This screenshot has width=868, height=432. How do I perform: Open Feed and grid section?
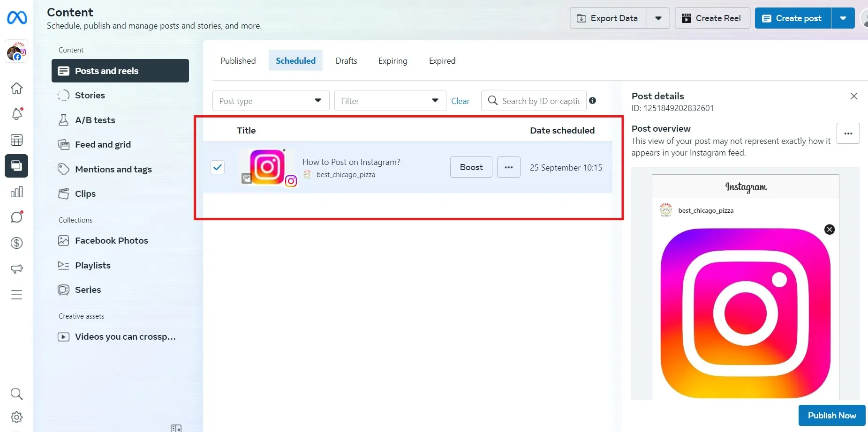120,144
